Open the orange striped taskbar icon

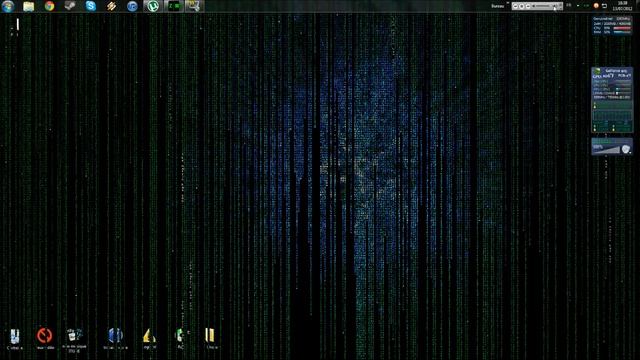pos(111,6)
